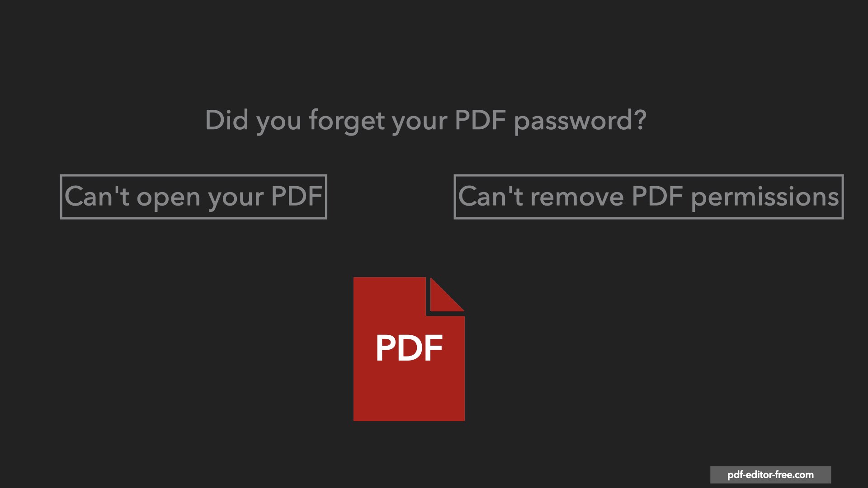868x488 pixels.
Task: Click the word "Did" starting the heading
Action: [226, 120]
